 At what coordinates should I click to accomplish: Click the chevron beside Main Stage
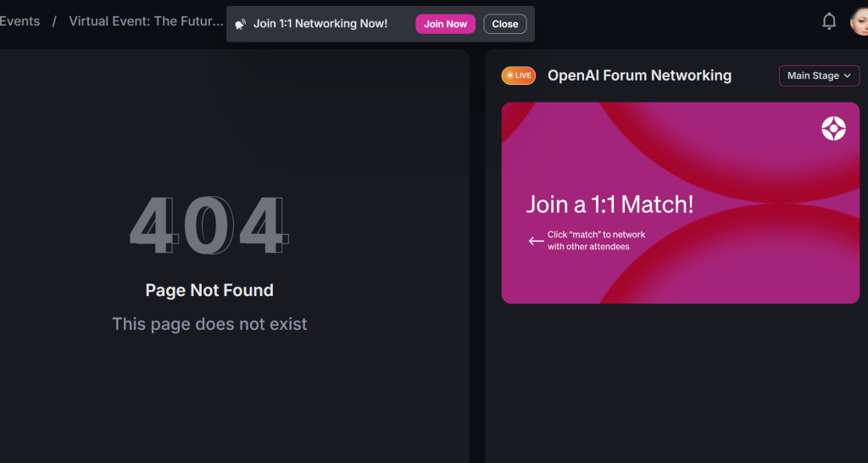(847, 75)
